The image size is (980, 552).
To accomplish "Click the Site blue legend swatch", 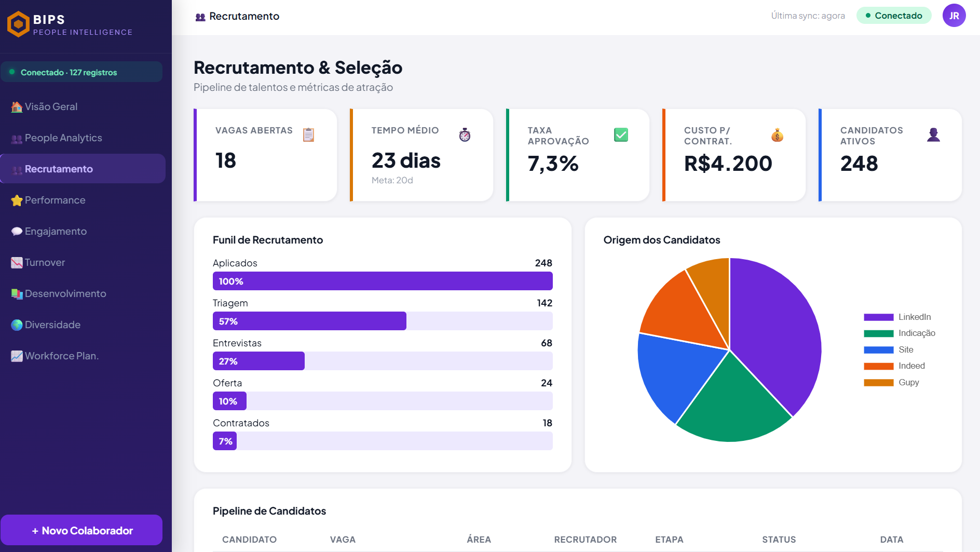I will click(878, 350).
